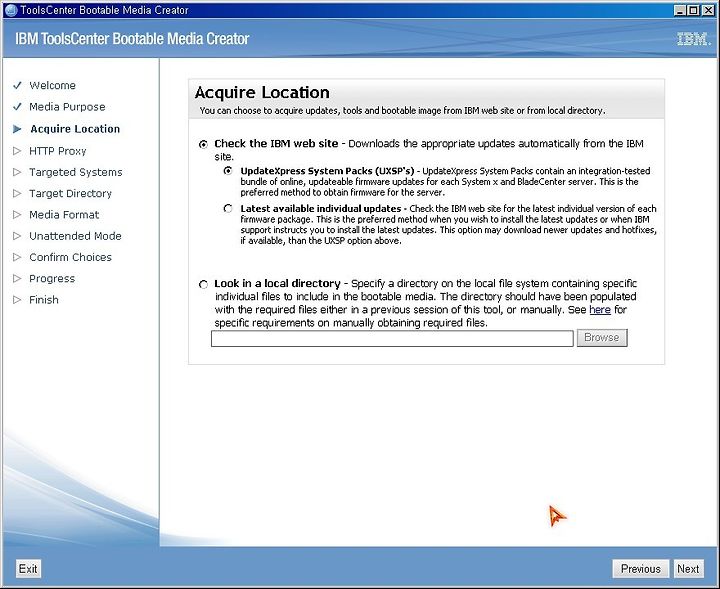Select Latest available individual updates option
The width and height of the screenshot is (720, 589).
click(x=228, y=208)
